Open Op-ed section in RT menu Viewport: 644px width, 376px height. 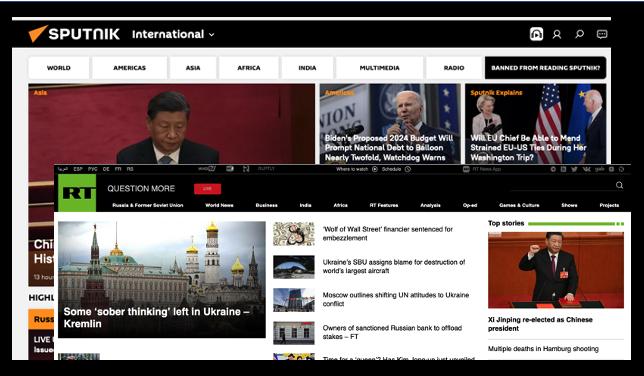pos(470,205)
